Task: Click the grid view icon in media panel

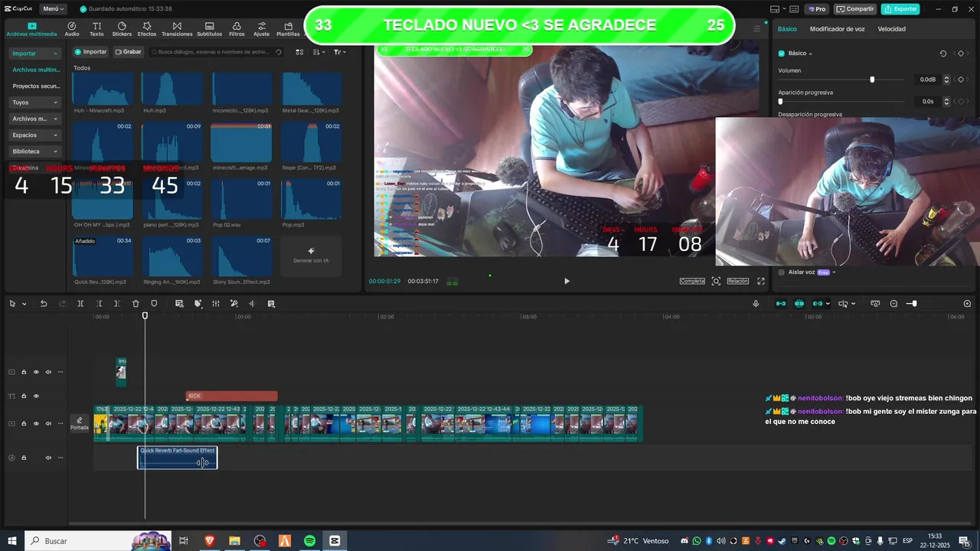Action: [x=299, y=52]
